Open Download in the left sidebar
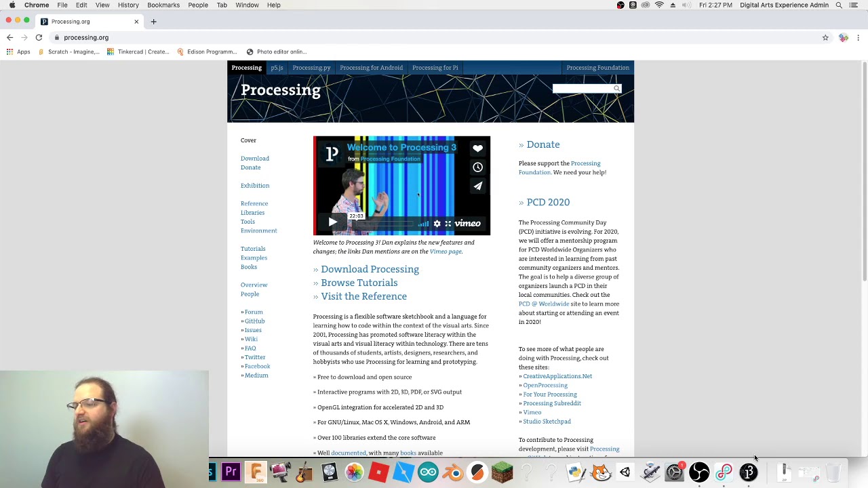 (254, 159)
